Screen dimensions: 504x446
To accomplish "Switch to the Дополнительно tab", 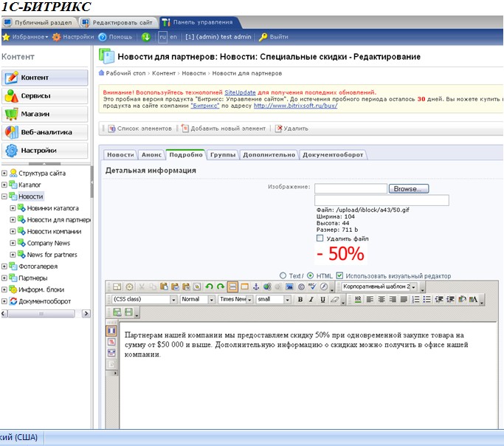I will tap(269, 154).
